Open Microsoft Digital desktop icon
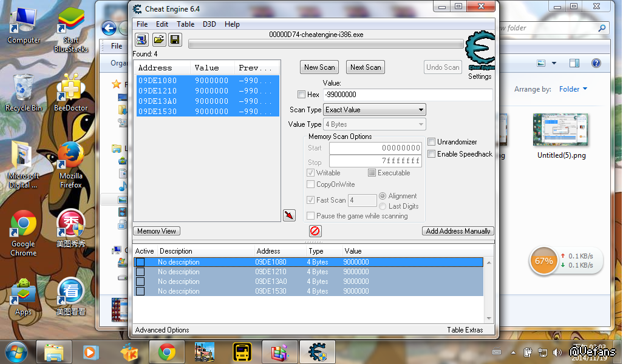This screenshot has width=623, height=364. click(x=22, y=166)
